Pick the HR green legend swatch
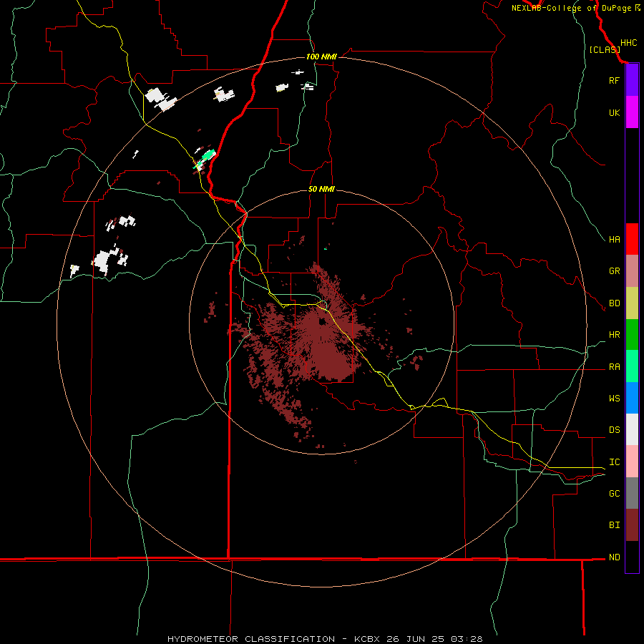Viewport: 644px width, 644px height. coord(632,335)
